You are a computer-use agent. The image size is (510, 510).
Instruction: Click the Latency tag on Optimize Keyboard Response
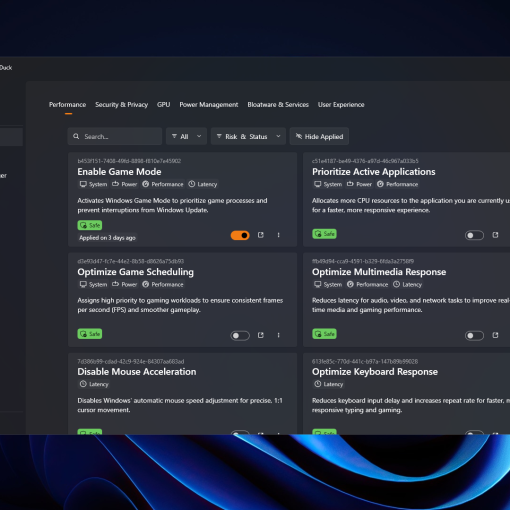coord(329,384)
